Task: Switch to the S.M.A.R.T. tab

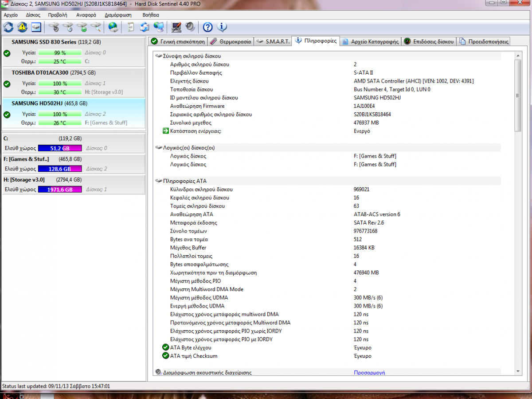Action: coord(273,41)
